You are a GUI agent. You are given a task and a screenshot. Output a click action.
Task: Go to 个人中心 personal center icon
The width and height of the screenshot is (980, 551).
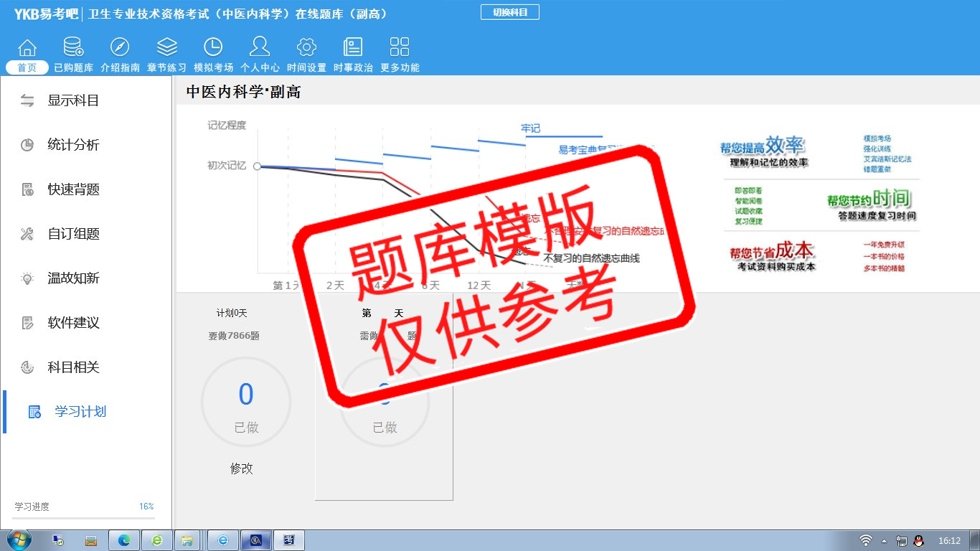click(x=260, y=48)
